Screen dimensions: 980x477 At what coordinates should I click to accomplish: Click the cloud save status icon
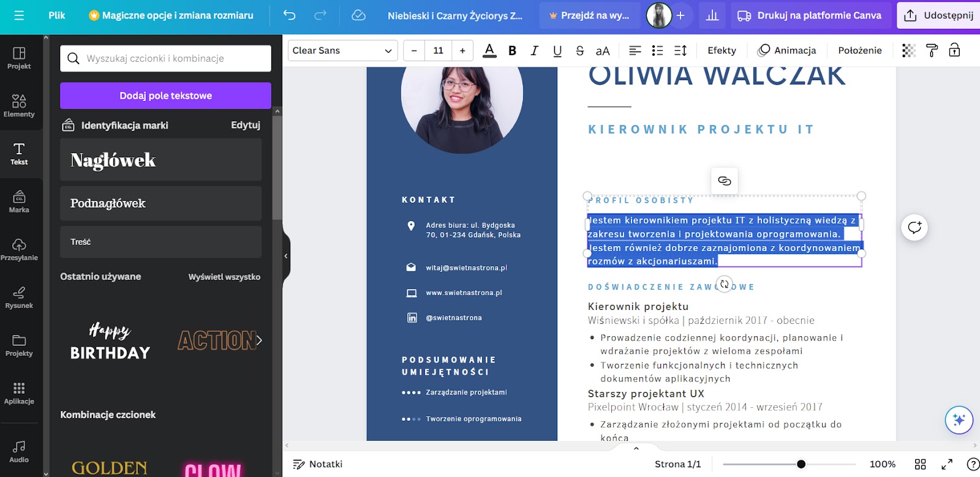(x=359, y=15)
